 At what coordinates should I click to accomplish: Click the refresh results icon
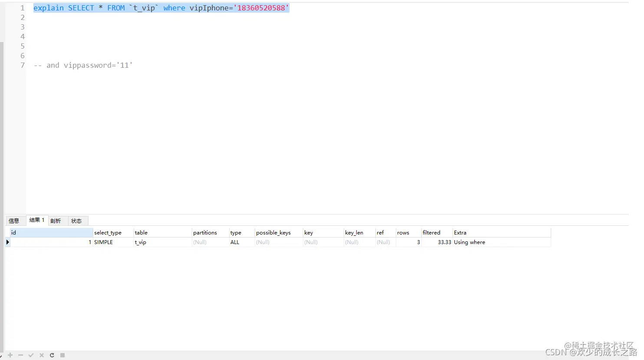pyautogui.click(x=52, y=355)
